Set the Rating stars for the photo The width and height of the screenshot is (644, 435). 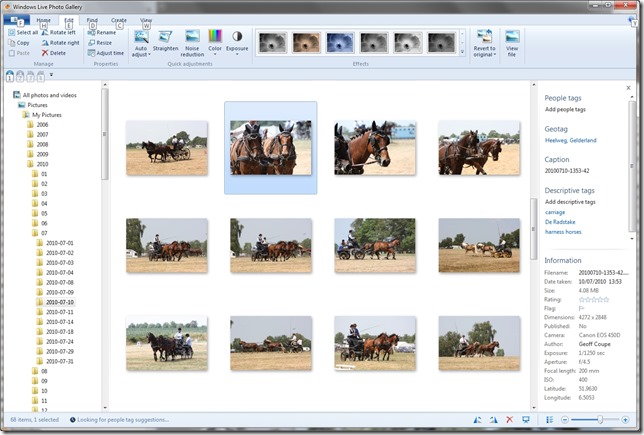pyautogui.click(x=594, y=300)
